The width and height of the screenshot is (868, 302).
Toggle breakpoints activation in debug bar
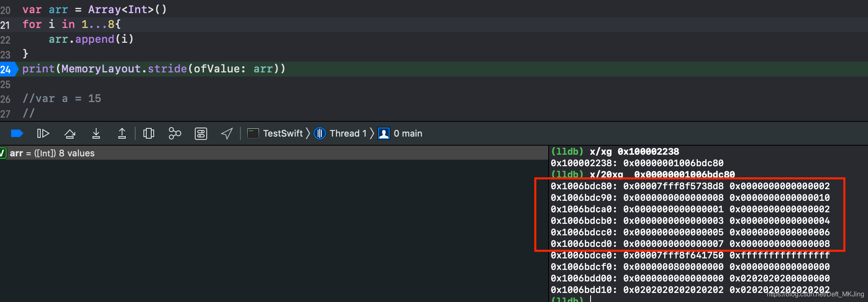pyautogui.click(x=17, y=133)
